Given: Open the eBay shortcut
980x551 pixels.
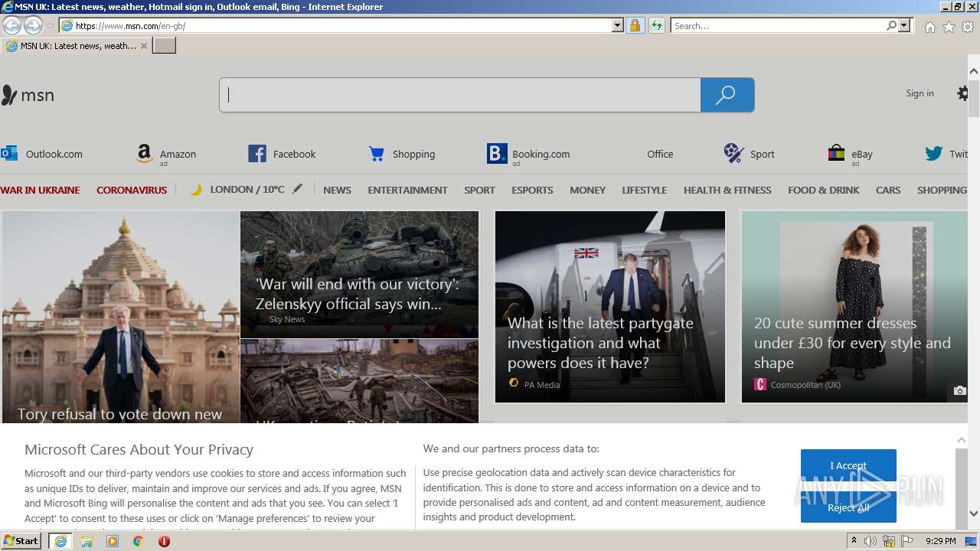Looking at the screenshot, I should click(851, 155).
